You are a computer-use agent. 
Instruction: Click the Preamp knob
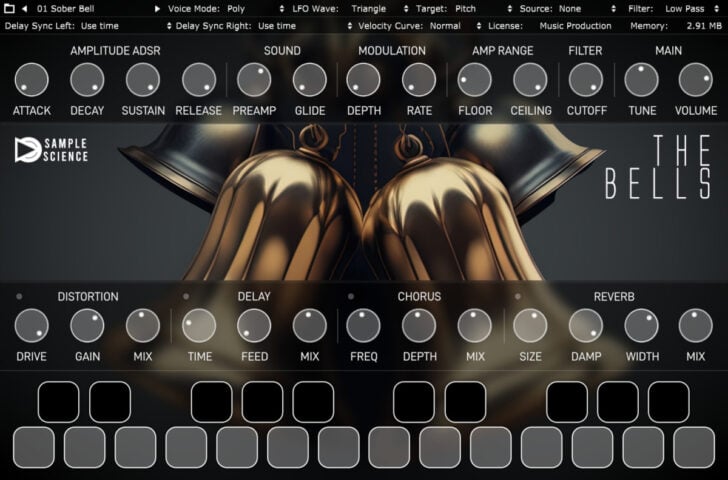pyautogui.click(x=254, y=80)
